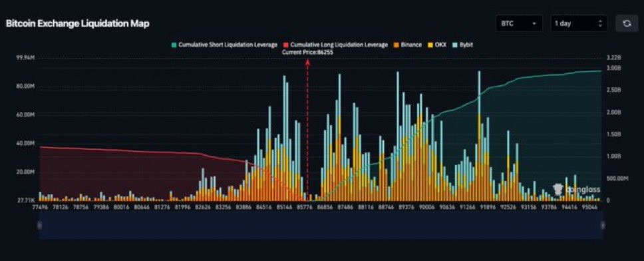Click the refresh chart icon button
This screenshot has width=644, height=261.
pos(627,23)
